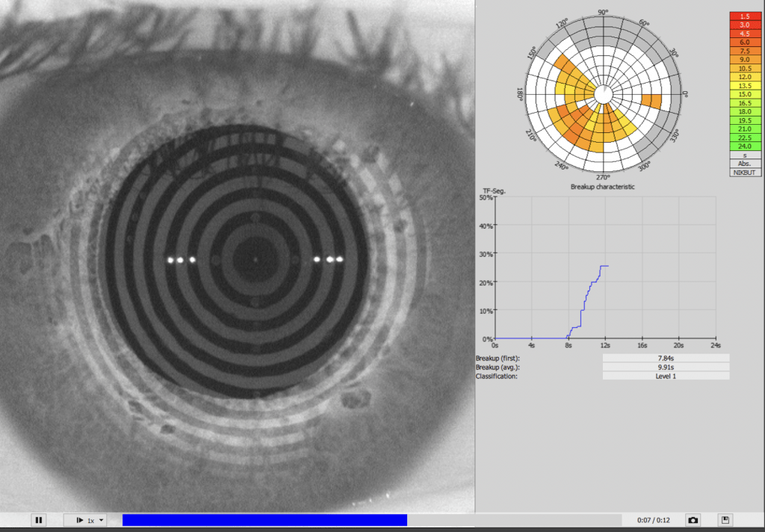The image size is (765, 532).
Task: Select the Breakup (first) value field
Action: (664, 357)
